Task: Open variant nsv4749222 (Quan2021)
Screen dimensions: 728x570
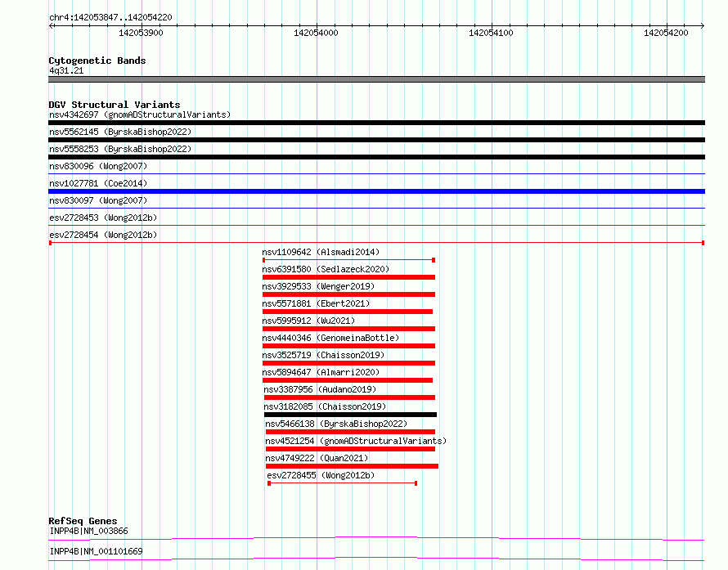Action: (317, 458)
